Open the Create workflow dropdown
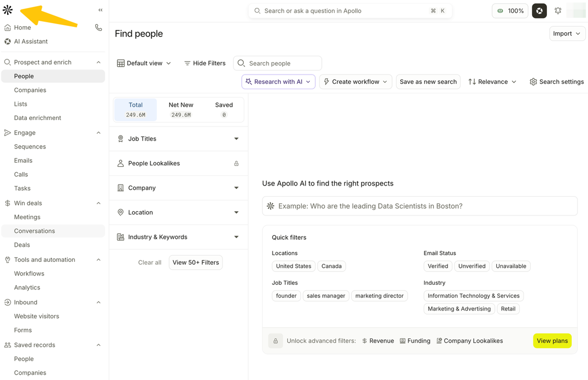The width and height of the screenshot is (588, 380). [x=355, y=82]
